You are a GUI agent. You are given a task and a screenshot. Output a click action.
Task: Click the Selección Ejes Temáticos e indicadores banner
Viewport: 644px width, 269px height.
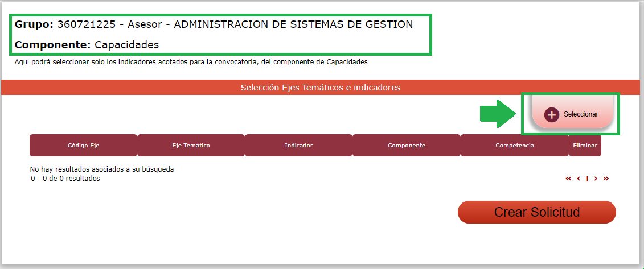(321, 88)
